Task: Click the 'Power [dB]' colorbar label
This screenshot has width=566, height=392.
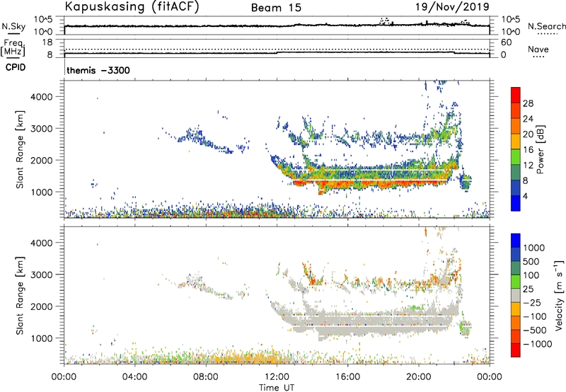Action: click(x=541, y=149)
